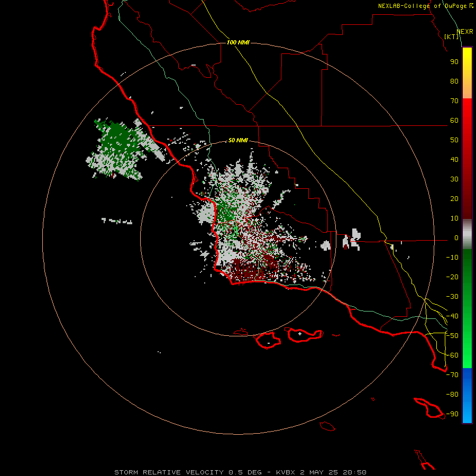Pick the red segment of the color scale
This screenshot has width=476, height=476.
coord(467,159)
